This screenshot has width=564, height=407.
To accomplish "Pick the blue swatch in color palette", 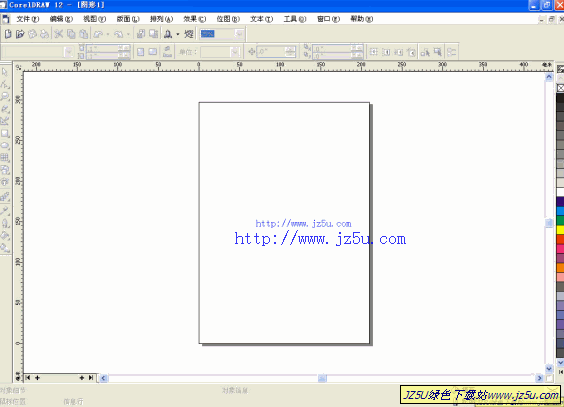I will point(560,211).
